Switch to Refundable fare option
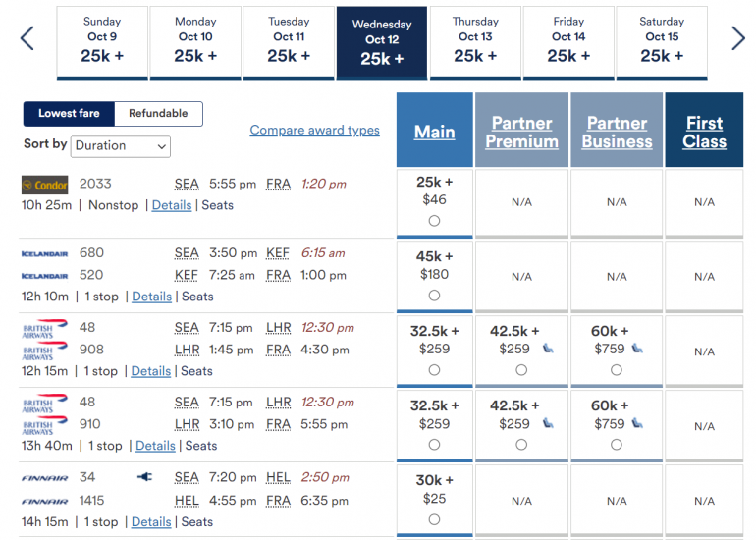The height and width of the screenshot is (540, 756). point(158,114)
